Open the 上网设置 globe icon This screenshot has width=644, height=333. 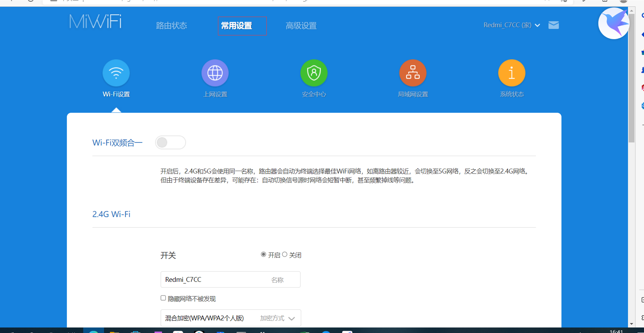point(215,73)
